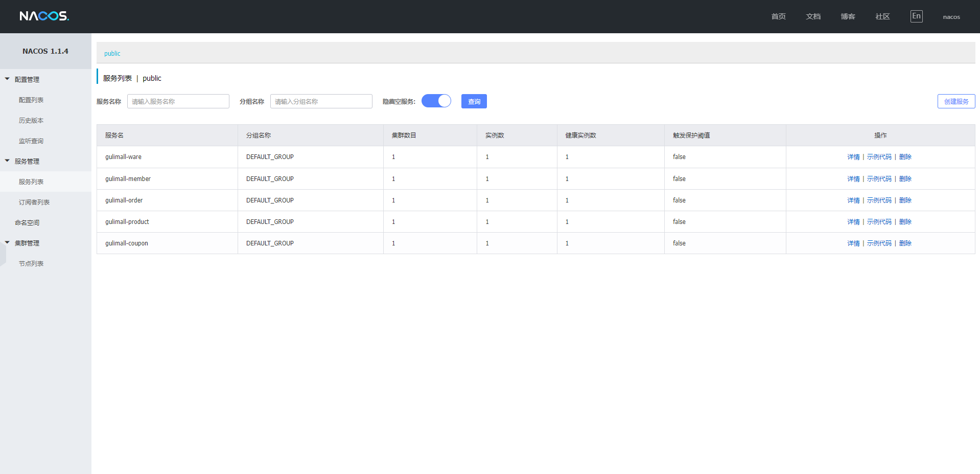Go to 命名空间 page
This screenshot has height=474, width=980.
27,223
